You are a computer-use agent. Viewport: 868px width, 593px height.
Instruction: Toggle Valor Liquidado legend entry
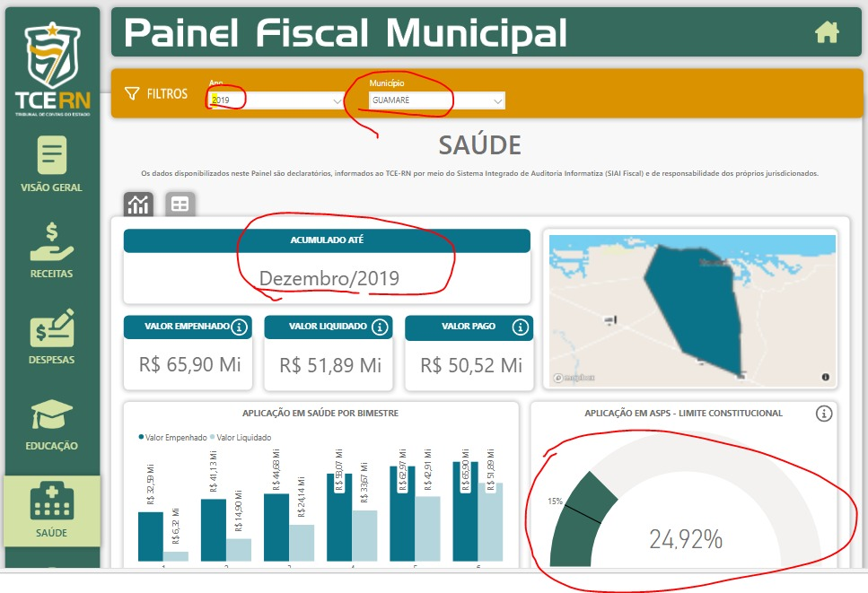[x=241, y=438]
